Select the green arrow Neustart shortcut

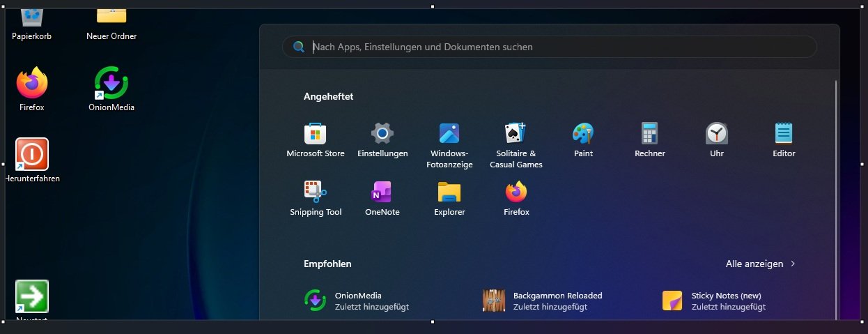[32, 301]
